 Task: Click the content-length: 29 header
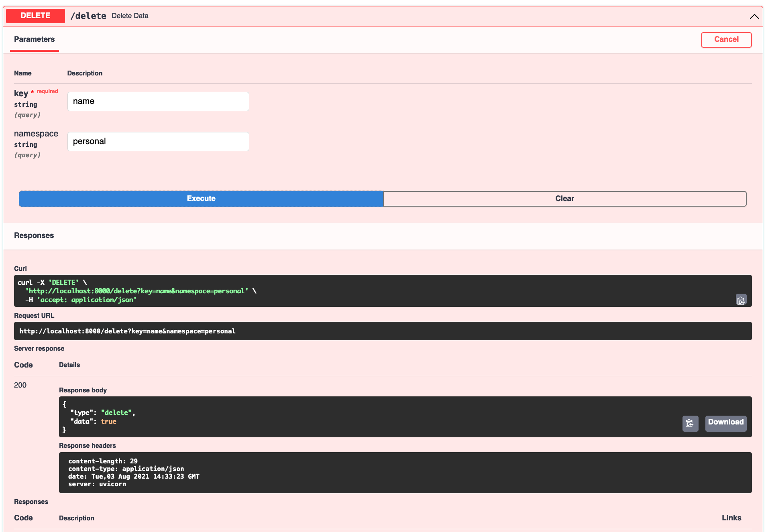103,461
